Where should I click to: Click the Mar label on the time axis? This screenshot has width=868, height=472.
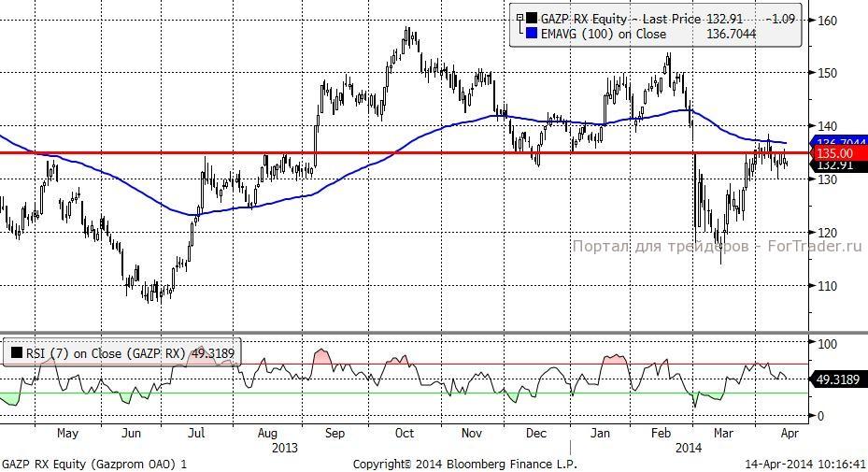723,434
